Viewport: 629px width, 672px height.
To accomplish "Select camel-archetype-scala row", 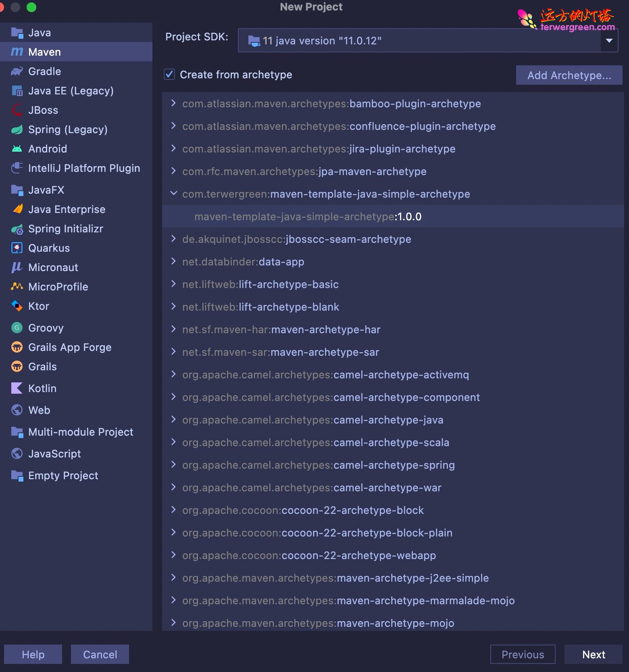I will click(x=393, y=442).
